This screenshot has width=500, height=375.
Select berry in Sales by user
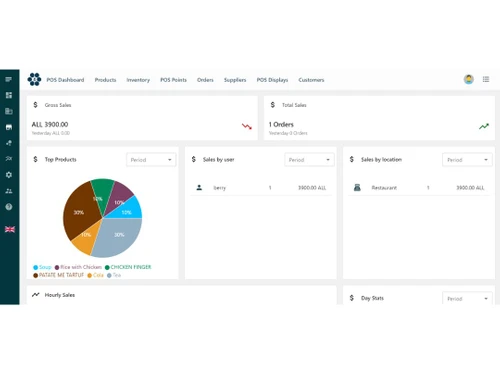click(x=220, y=188)
